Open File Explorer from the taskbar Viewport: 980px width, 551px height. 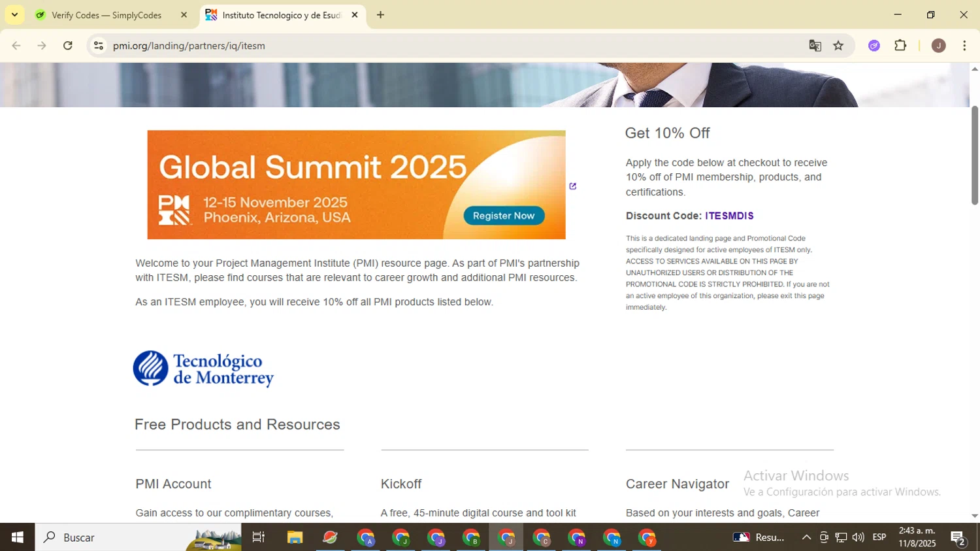click(x=295, y=537)
